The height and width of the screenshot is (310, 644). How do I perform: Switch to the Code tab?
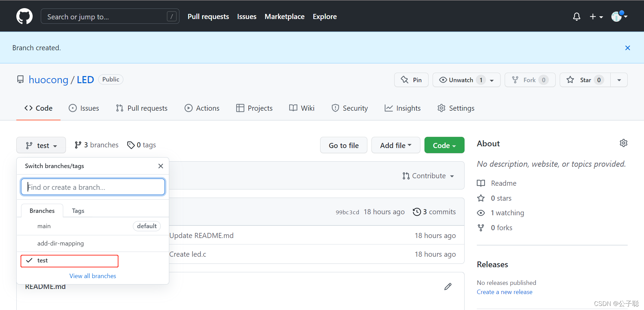point(38,108)
